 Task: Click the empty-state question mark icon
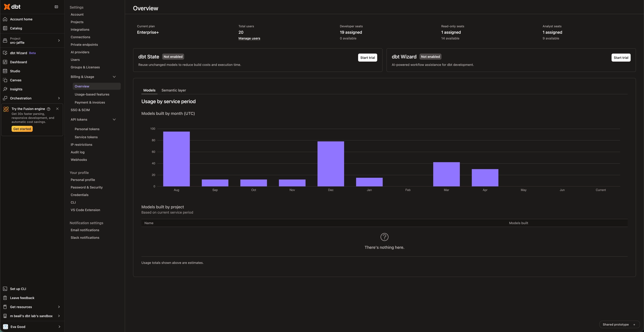tap(384, 237)
